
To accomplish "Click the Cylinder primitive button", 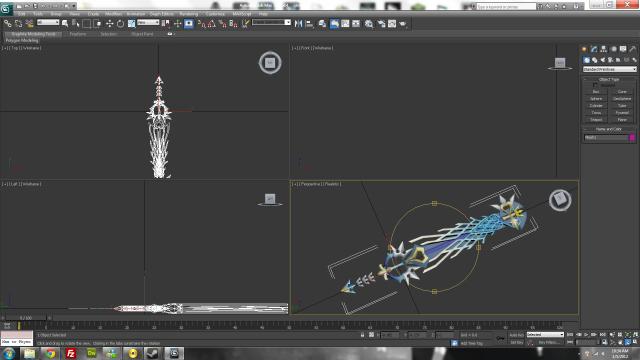I will pos(596,106).
